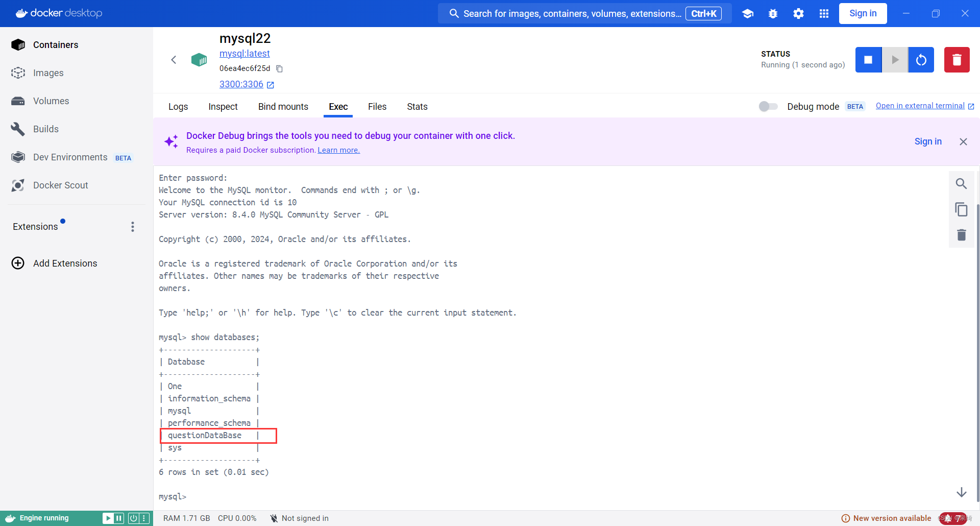
Task: Copy container ID 06ea4ec6f25d
Action: 279,68
